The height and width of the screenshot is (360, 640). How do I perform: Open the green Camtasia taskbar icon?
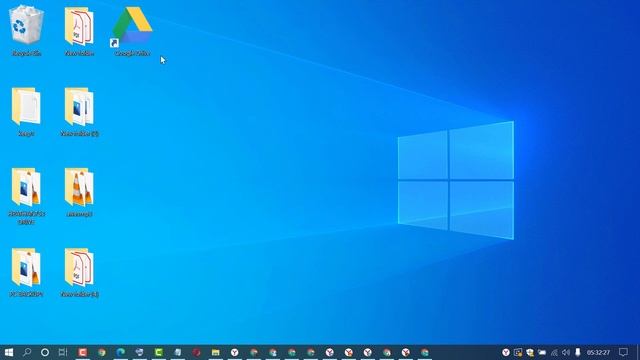click(158, 352)
